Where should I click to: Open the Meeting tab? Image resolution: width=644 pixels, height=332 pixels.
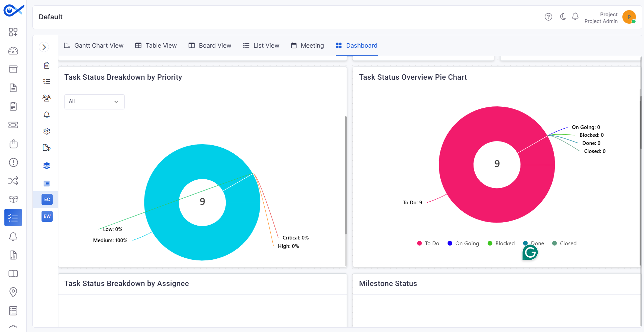(x=307, y=46)
